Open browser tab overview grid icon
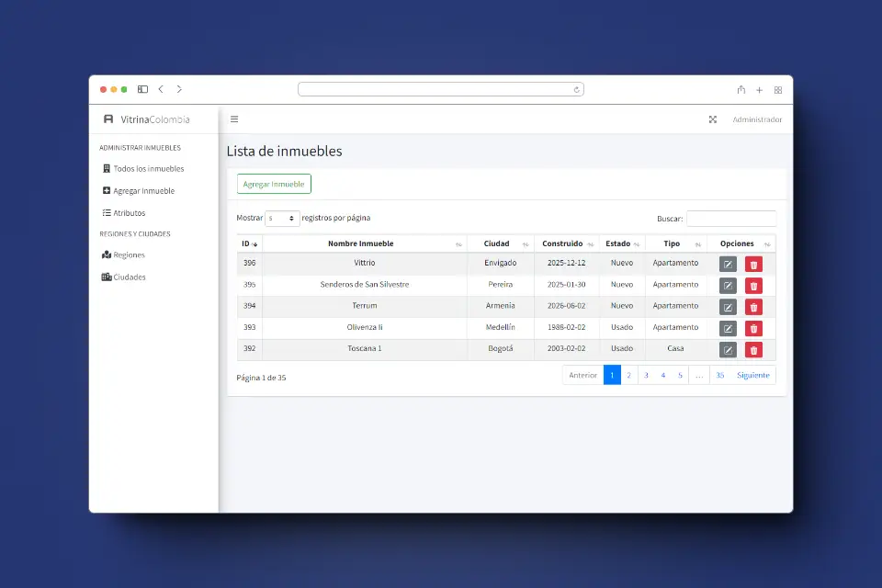Viewport: 882px width, 588px height. click(778, 90)
